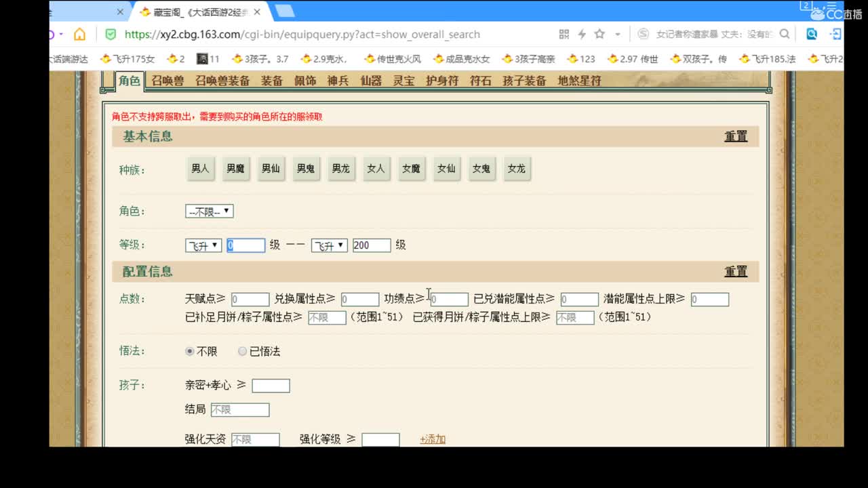Switch to 符石 tab

coord(481,81)
